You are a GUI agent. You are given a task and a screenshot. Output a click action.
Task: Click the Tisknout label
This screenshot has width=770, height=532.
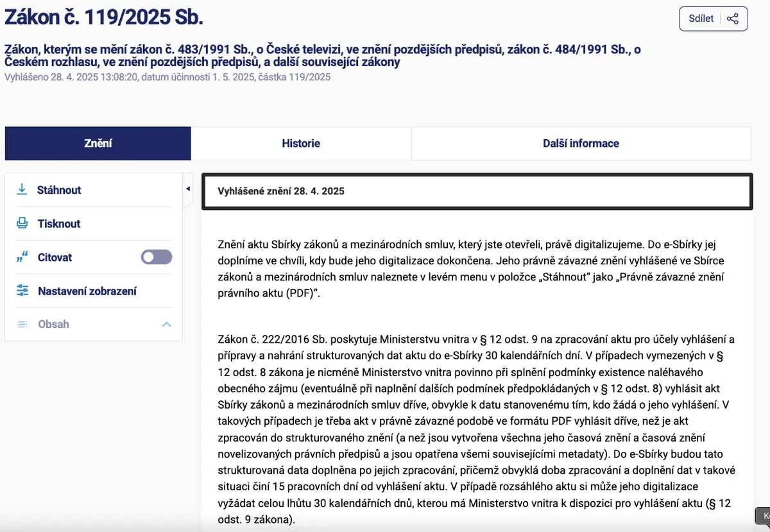[x=59, y=224]
